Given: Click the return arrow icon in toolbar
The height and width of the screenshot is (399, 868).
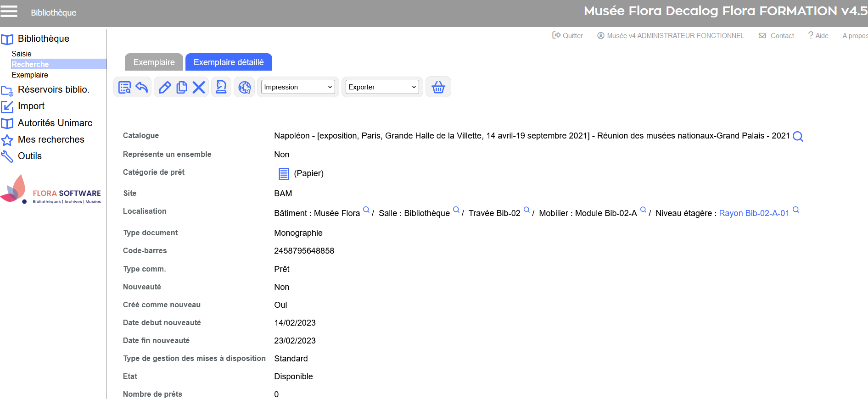Looking at the screenshot, I should (x=142, y=87).
